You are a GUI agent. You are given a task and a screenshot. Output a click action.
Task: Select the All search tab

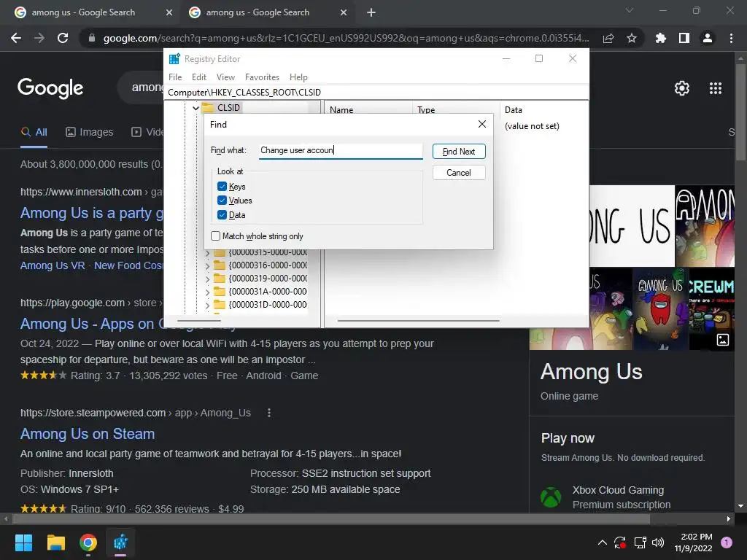tap(34, 132)
